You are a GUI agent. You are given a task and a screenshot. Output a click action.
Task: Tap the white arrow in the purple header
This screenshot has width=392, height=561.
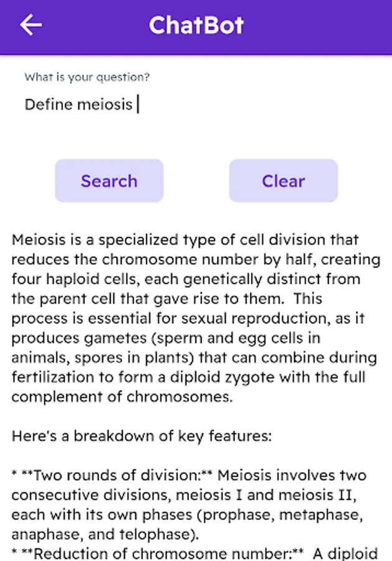pos(30,26)
